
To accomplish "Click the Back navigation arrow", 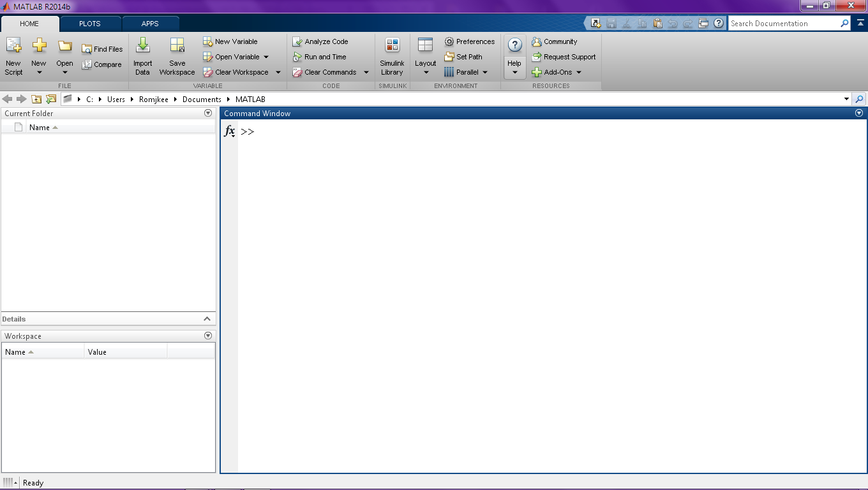I will (8, 99).
